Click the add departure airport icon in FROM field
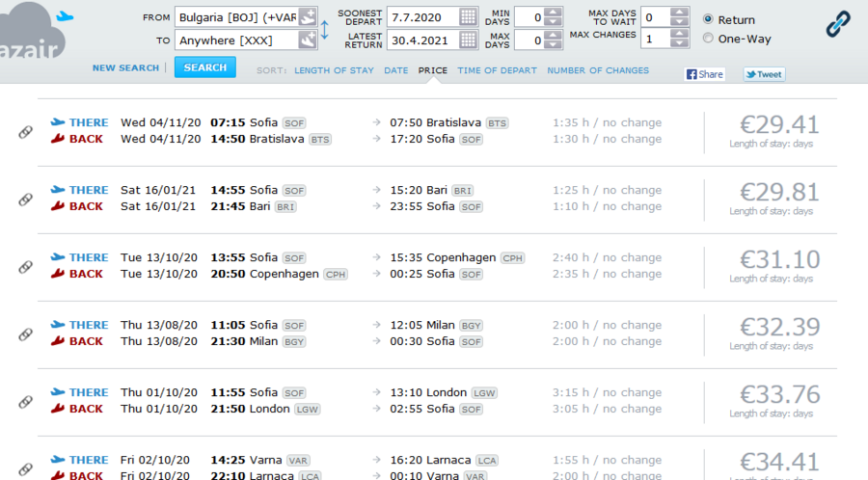The image size is (868, 480). tap(308, 16)
